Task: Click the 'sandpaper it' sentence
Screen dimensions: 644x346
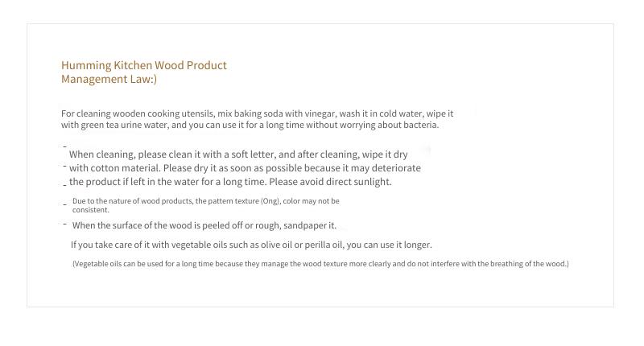Action: 204,225
